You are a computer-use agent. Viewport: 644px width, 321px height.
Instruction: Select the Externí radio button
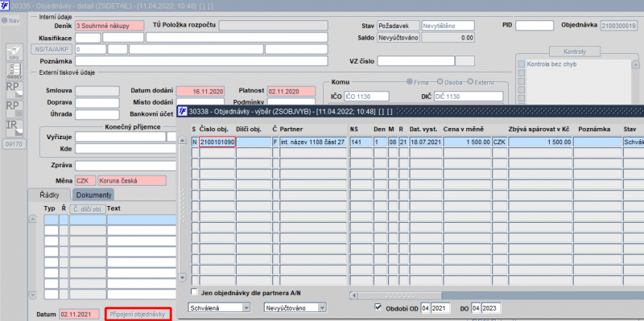coord(471,81)
